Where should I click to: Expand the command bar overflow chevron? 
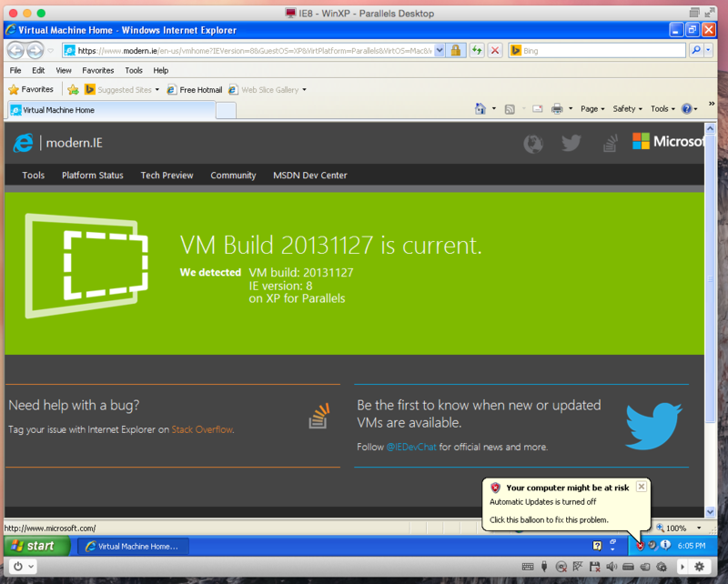712,104
